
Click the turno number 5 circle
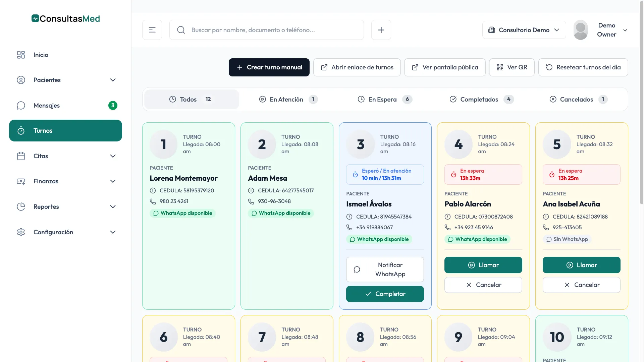tap(557, 144)
